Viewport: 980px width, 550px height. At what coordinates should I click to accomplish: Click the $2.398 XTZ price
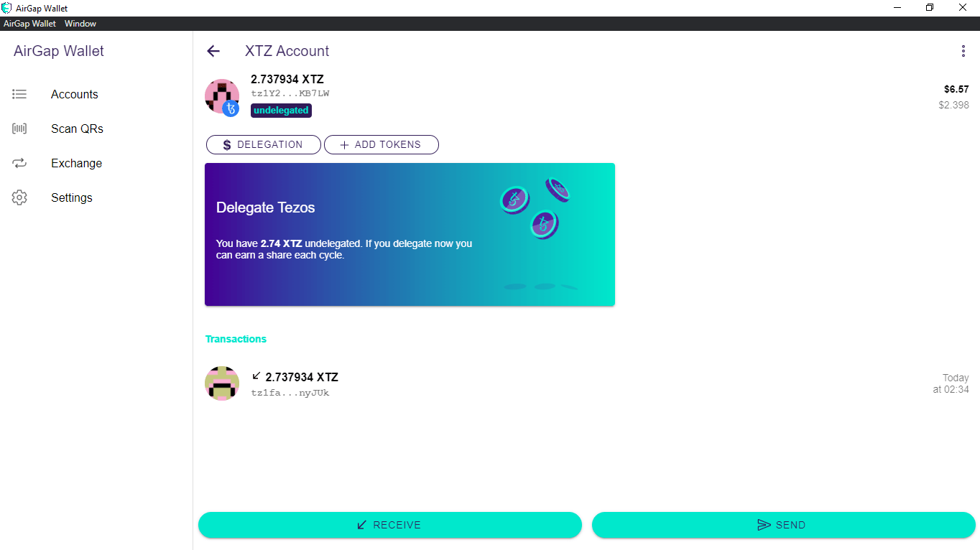coord(953,105)
